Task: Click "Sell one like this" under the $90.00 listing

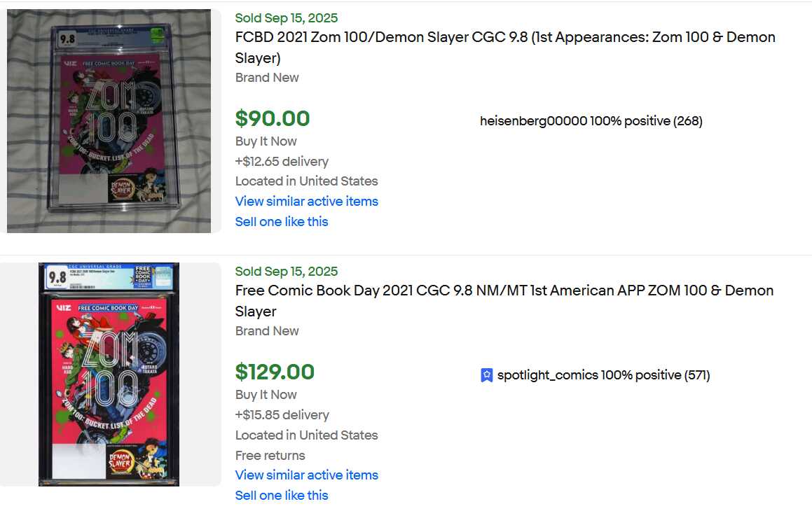Action: 282,222
